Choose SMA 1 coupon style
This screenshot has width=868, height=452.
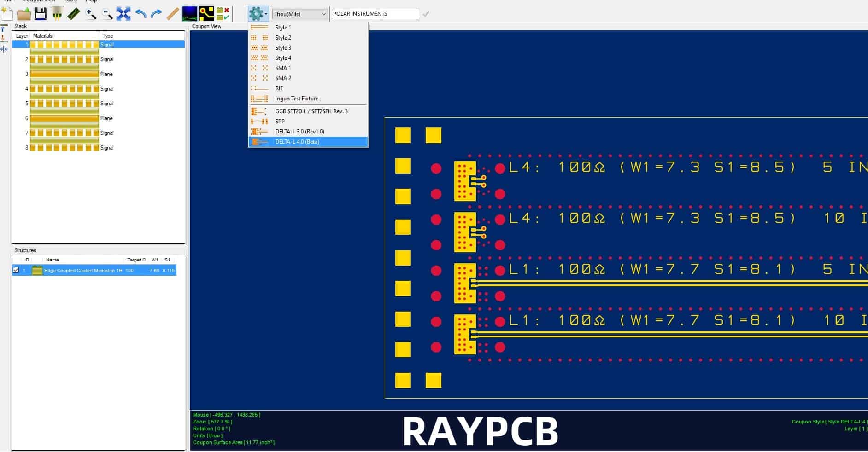click(283, 68)
